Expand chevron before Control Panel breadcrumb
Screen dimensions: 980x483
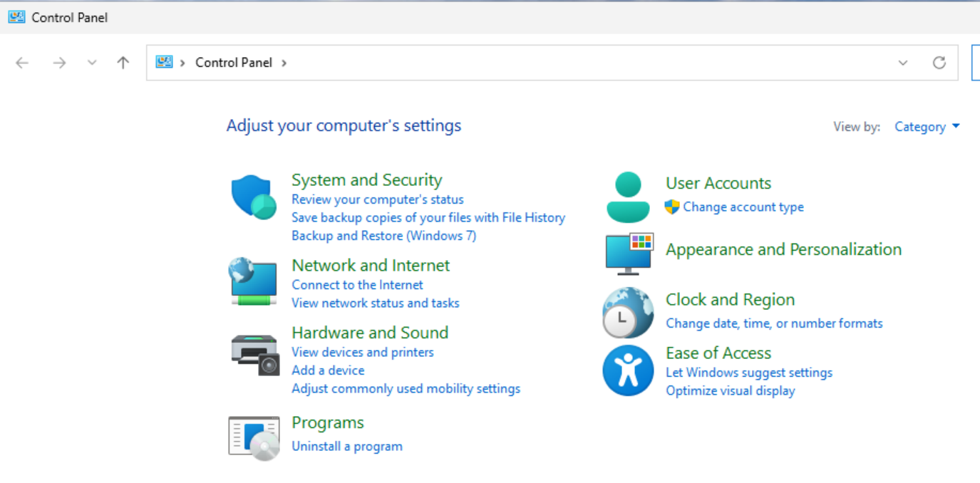(182, 63)
